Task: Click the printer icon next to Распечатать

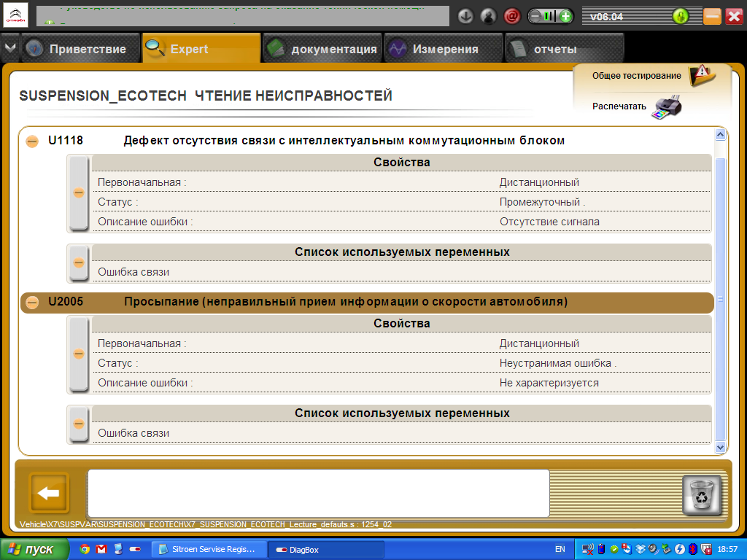Action: [667, 107]
